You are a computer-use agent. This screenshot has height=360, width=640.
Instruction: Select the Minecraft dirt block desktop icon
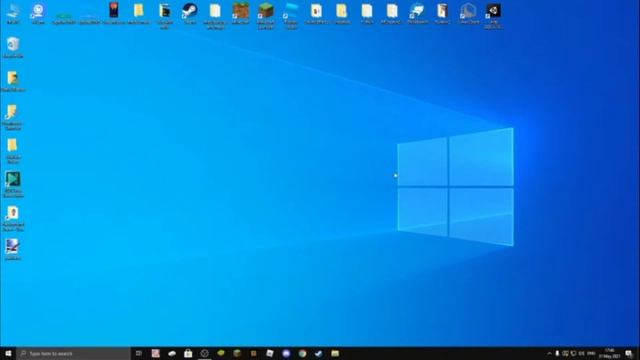tap(240, 13)
